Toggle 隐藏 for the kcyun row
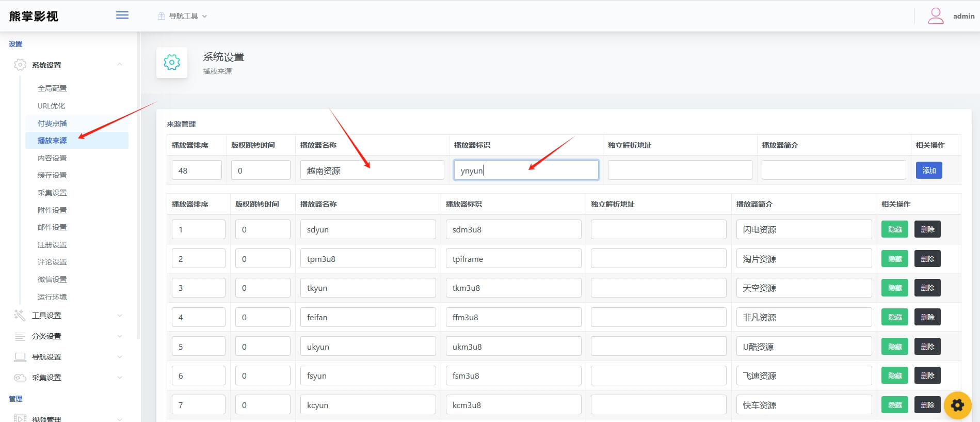This screenshot has height=422, width=980. [894, 405]
